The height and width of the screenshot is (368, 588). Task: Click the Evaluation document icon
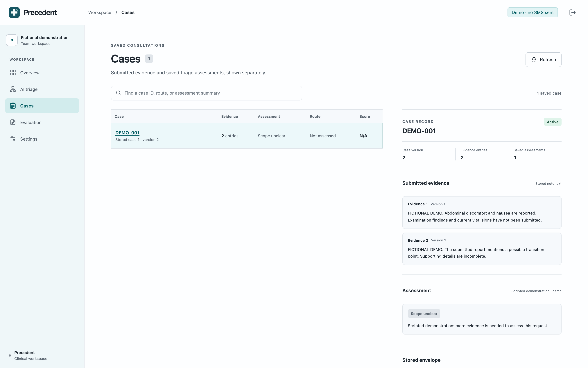[13, 122]
